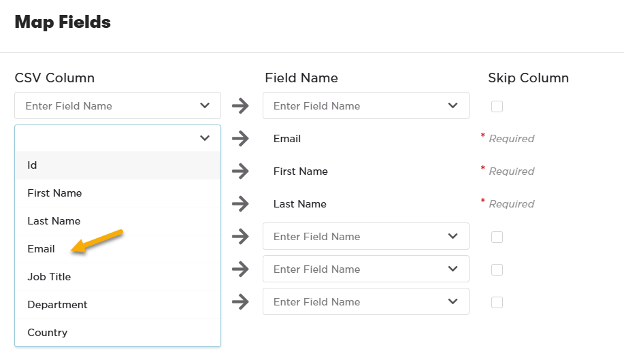Click the arrow icon next to Email field

pyautogui.click(x=240, y=139)
